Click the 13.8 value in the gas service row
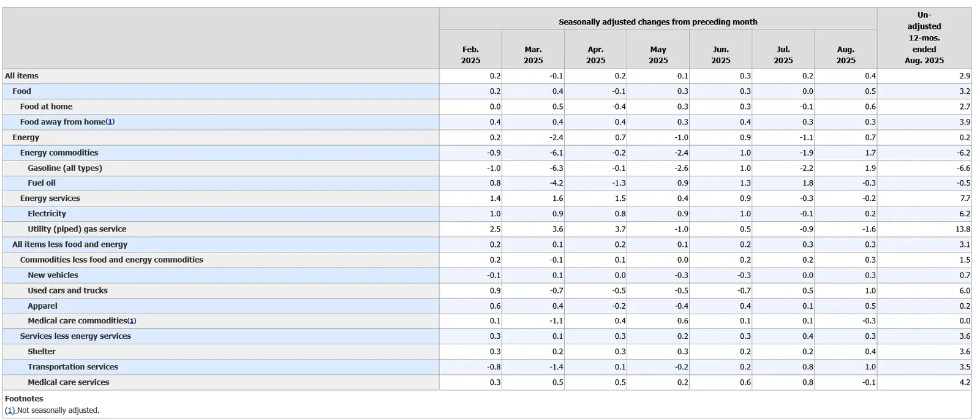The height and width of the screenshot is (419, 980). (x=962, y=229)
